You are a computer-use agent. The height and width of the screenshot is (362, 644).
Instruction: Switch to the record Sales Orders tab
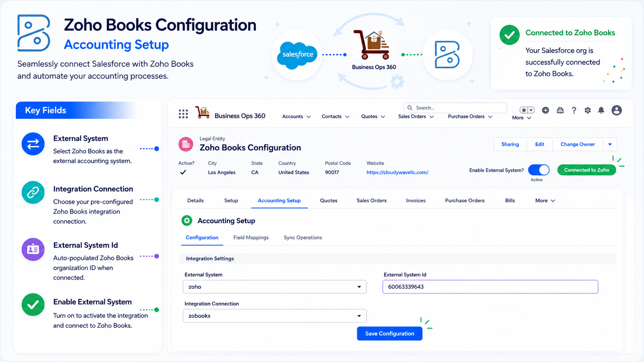[372, 200]
